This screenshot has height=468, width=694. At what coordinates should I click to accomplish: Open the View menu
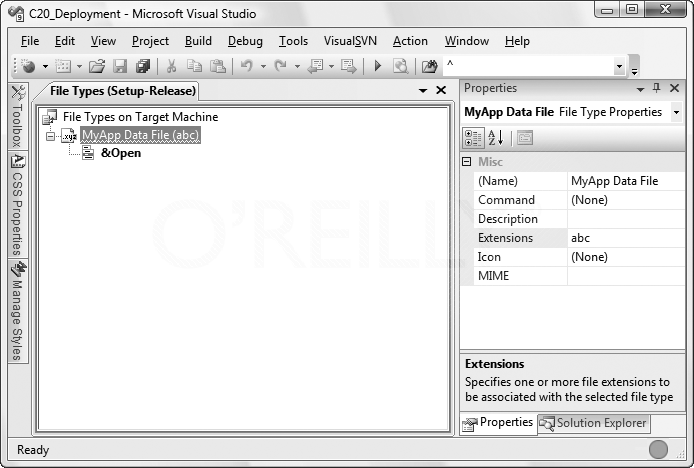pos(103,41)
